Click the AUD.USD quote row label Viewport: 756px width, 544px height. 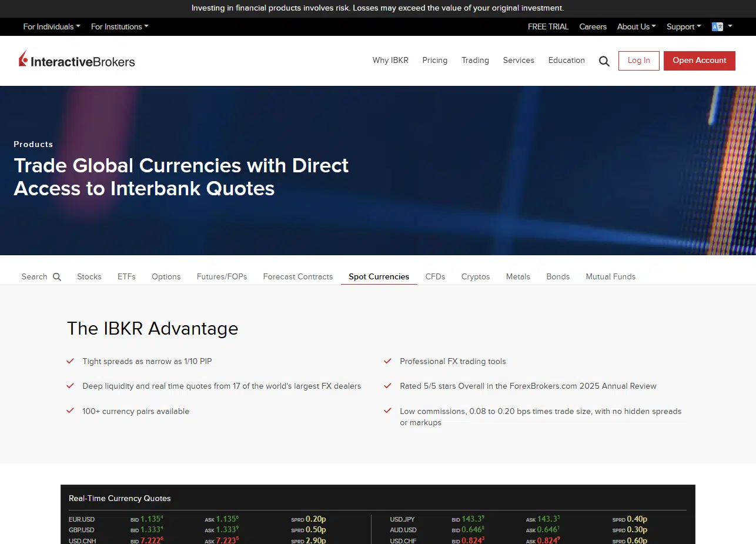pyautogui.click(x=403, y=530)
